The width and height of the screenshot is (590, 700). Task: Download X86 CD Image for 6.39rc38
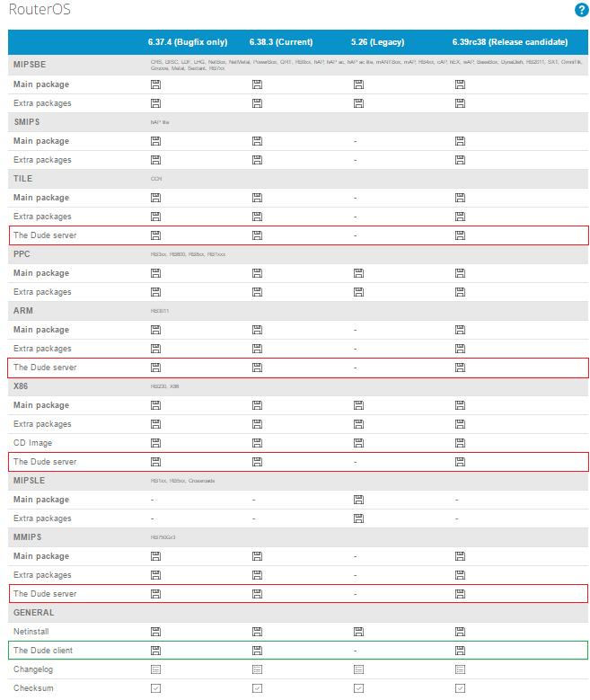tap(460, 443)
